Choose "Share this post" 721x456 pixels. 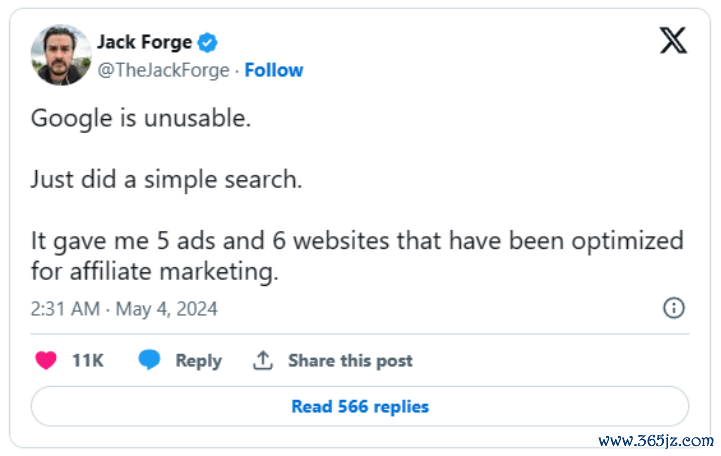tap(350, 361)
